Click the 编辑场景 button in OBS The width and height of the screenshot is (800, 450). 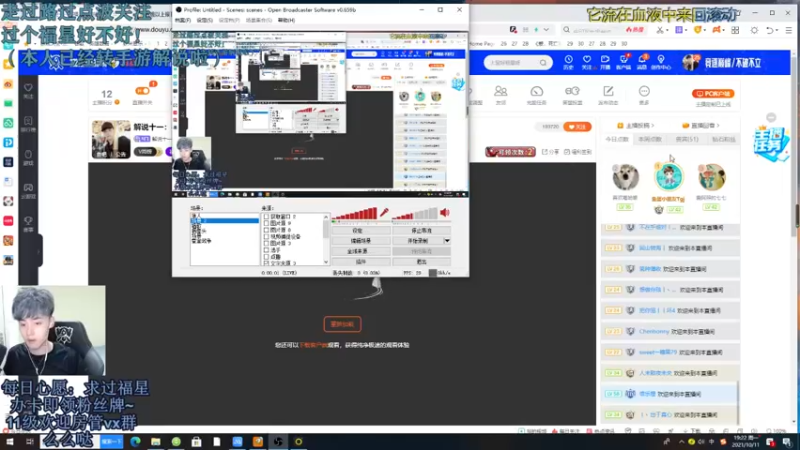[361, 241]
